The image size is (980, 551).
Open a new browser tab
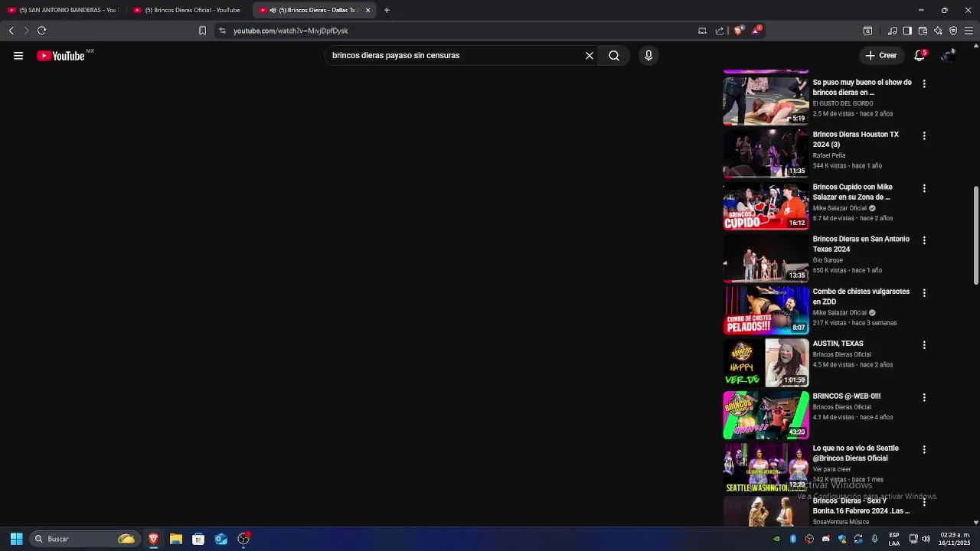pos(387,10)
